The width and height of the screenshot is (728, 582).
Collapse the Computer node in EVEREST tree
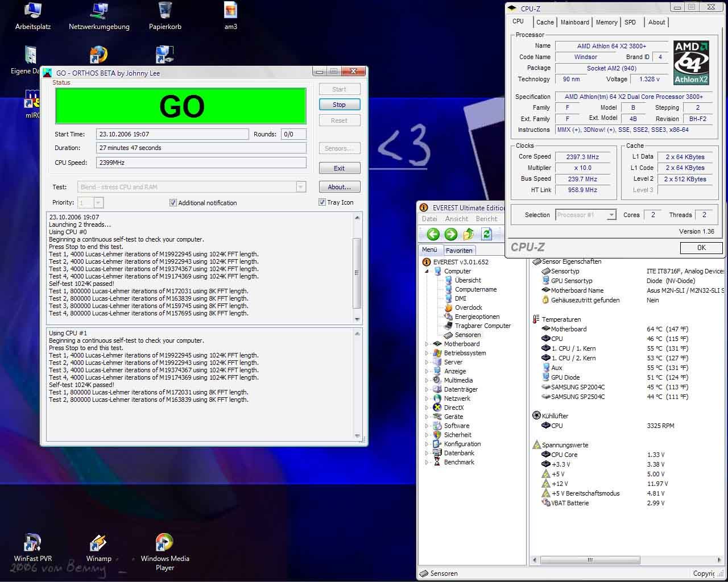pyautogui.click(x=427, y=271)
